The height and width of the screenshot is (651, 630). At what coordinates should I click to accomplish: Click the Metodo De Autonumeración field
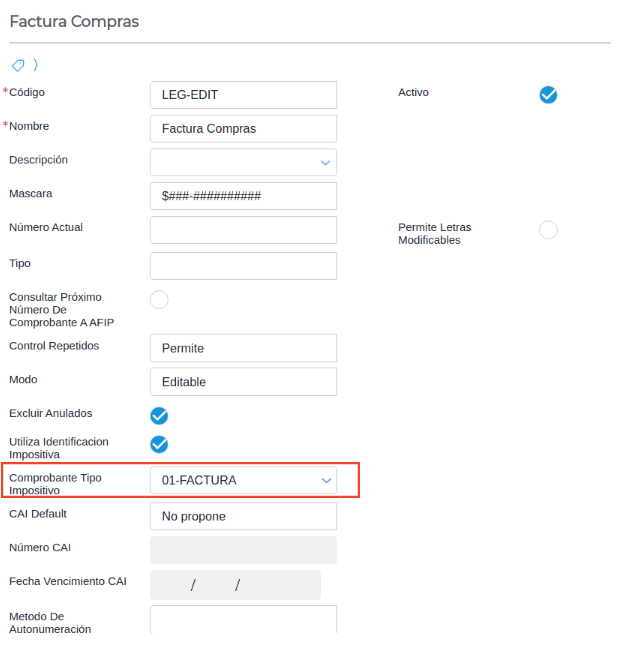[243, 619]
